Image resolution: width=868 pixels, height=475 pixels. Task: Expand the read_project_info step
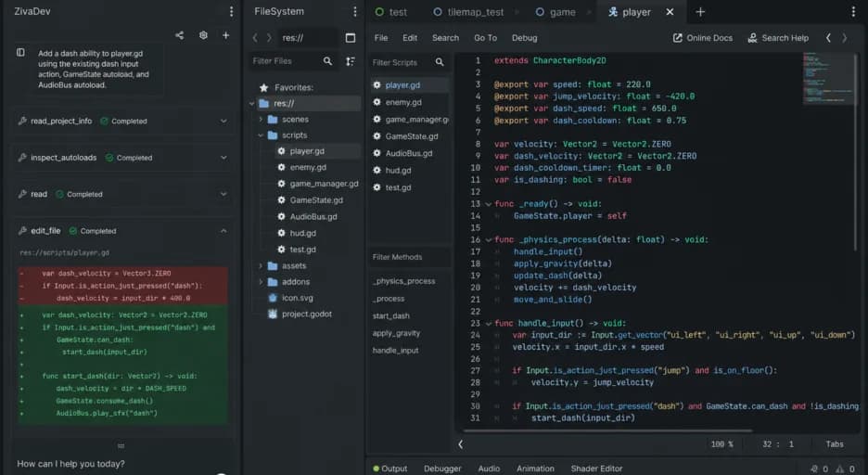click(223, 121)
